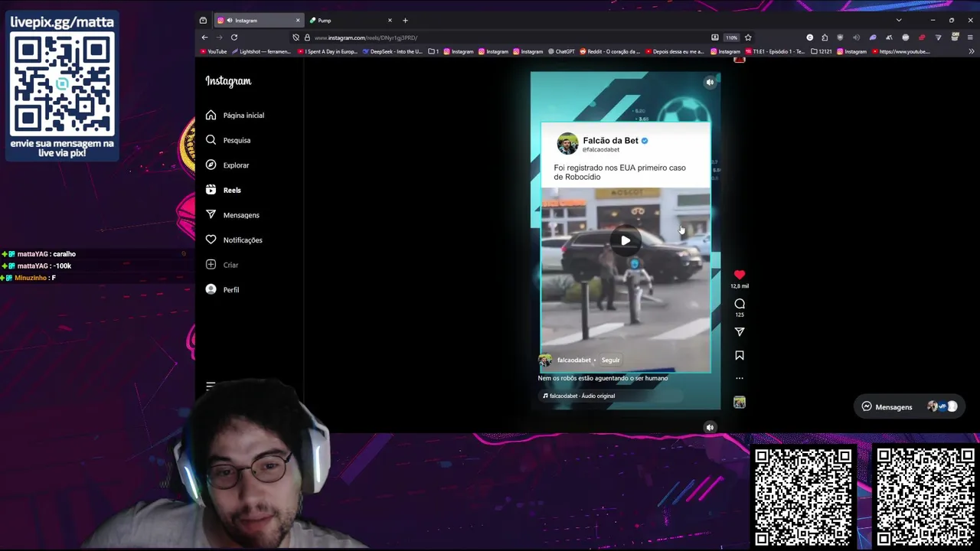Screen dimensions: 980x551
Task: Click the chat line 'mattaYAG : caralho'
Action: [x=39, y=254]
